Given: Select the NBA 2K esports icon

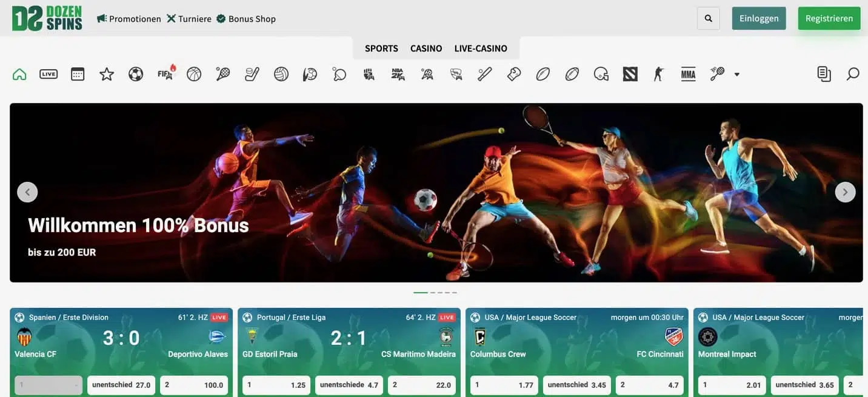Looking at the screenshot, I should pyautogui.click(x=398, y=74).
